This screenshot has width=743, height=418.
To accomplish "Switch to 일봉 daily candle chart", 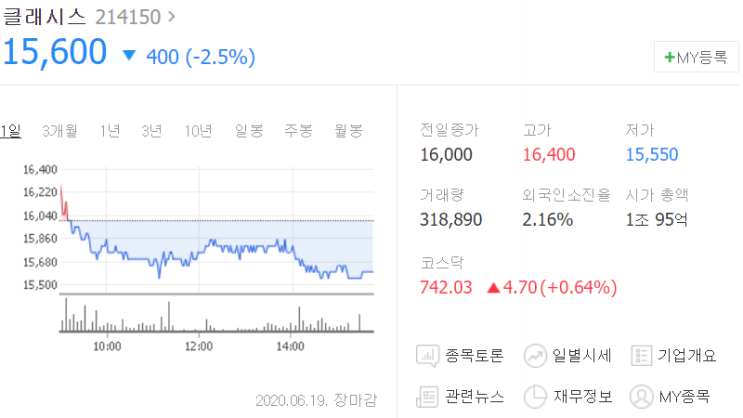I will [x=249, y=131].
